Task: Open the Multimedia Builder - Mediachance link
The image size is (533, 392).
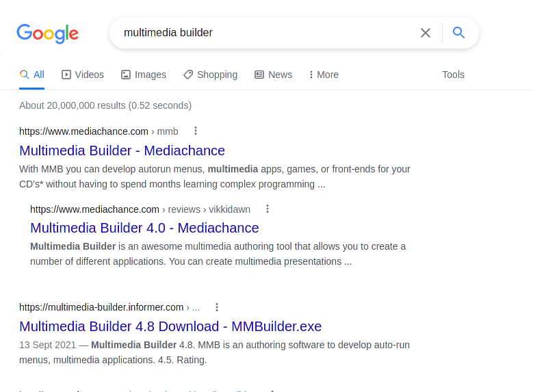Action: point(122,151)
